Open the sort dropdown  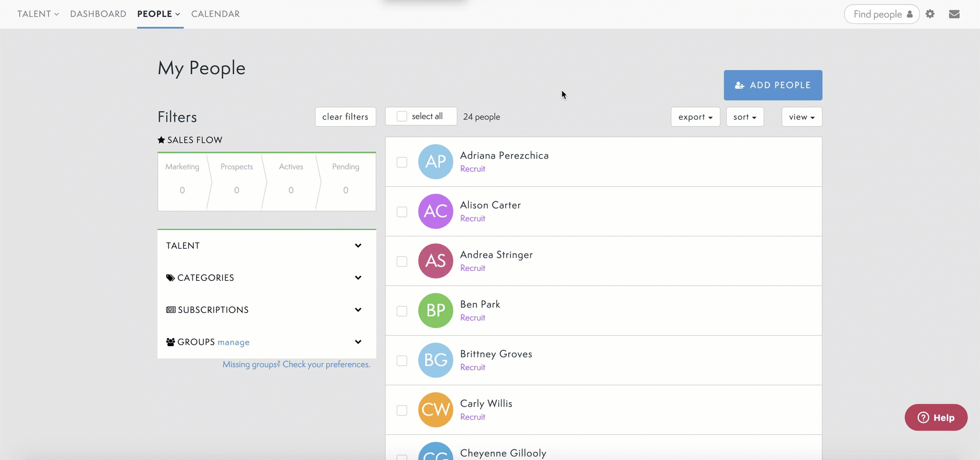(x=744, y=117)
